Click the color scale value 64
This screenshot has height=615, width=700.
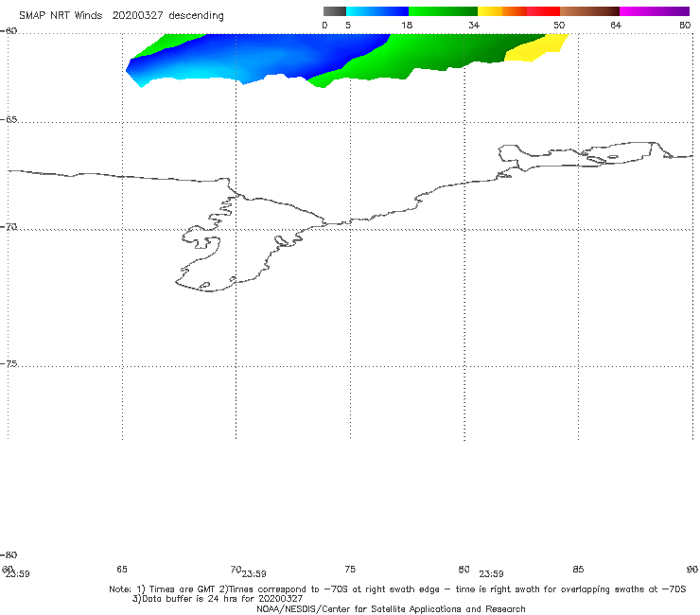tap(616, 25)
